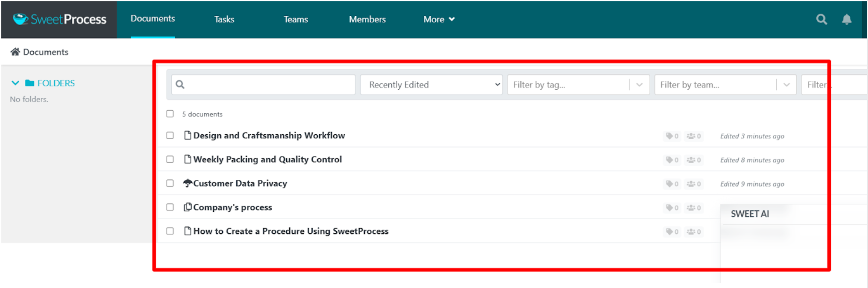Click umbrella policy icon beside Customer Data Privacy

coord(188,183)
